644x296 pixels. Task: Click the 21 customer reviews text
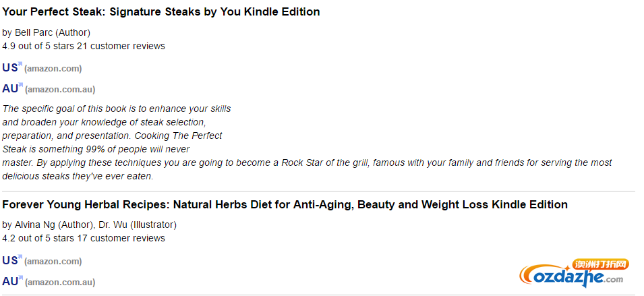[x=121, y=46]
